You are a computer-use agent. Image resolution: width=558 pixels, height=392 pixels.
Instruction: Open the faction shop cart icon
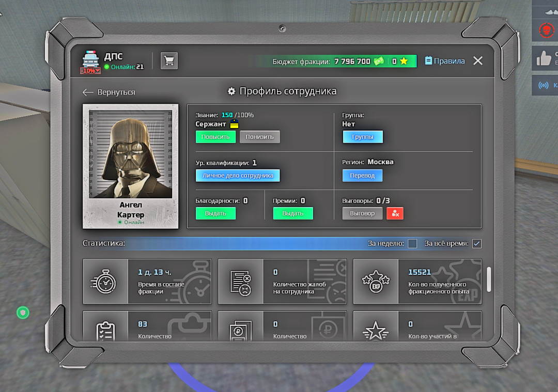[x=169, y=61]
